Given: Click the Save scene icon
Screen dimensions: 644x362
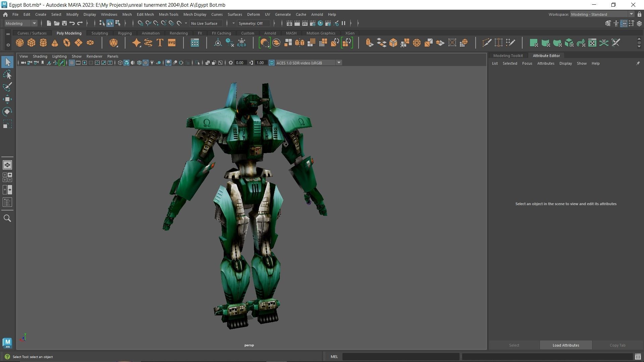Looking at the screenshot, I should [64, 23].
